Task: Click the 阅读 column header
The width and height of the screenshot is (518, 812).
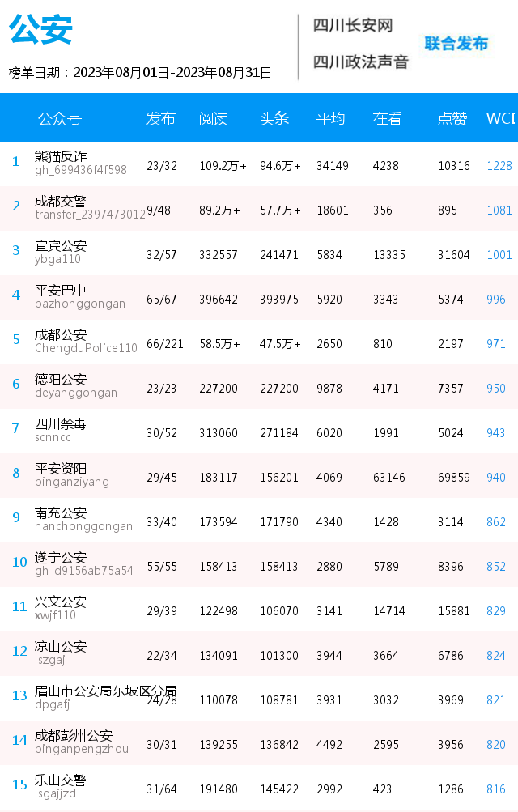Action: pos(213,118)
